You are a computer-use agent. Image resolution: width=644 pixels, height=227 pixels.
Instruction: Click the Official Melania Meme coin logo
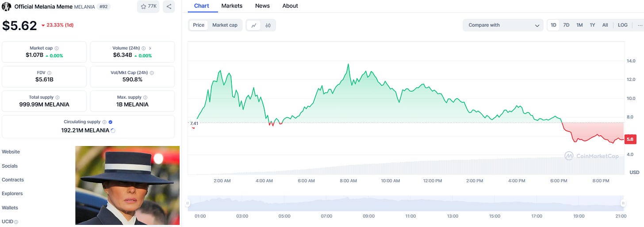[6, 6]
